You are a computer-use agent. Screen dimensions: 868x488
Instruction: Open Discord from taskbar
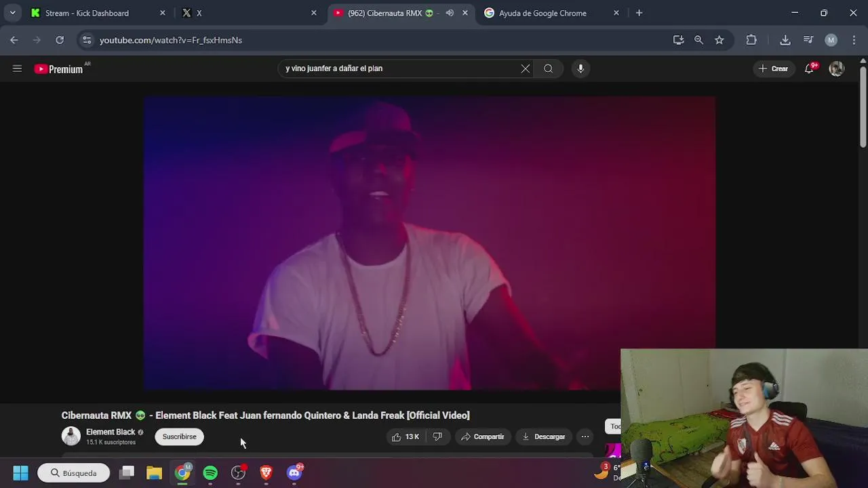coord(294,473)
